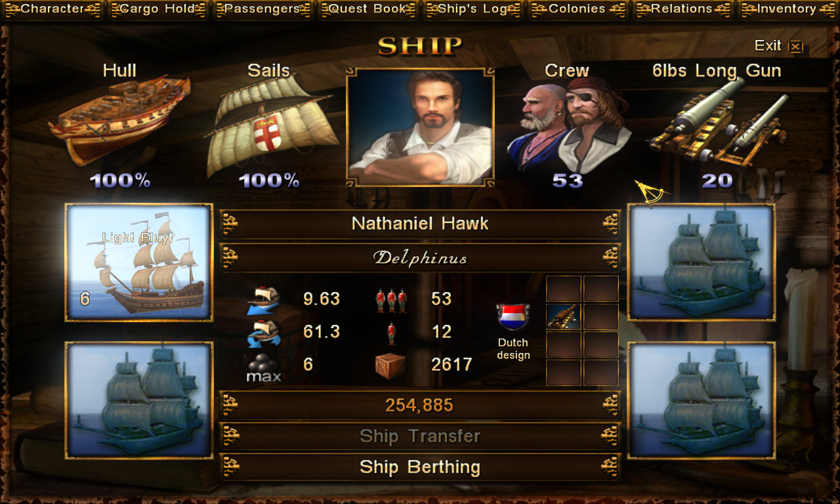The width and height of the screenshot is (840, 504).
Task: Click the cannonball max caliber icon
Action: coord(264,365)
